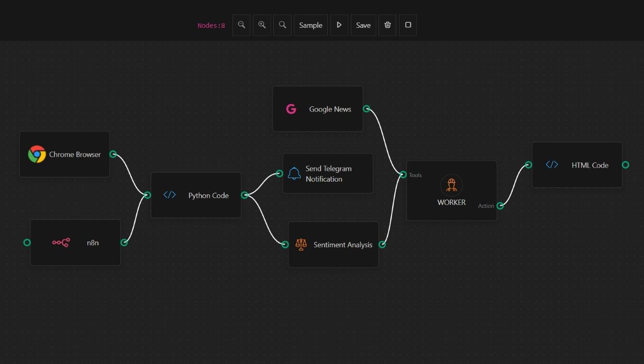Click the HTML Code input port

[529, 165]
